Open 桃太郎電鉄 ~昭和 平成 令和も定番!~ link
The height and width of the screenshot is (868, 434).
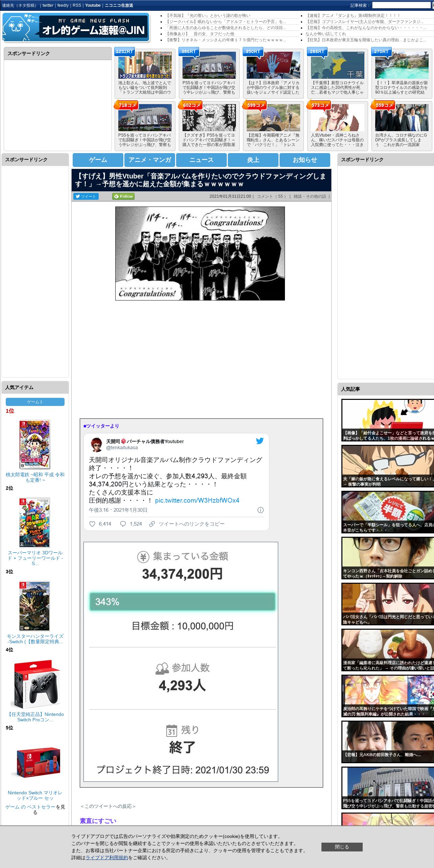35,477
